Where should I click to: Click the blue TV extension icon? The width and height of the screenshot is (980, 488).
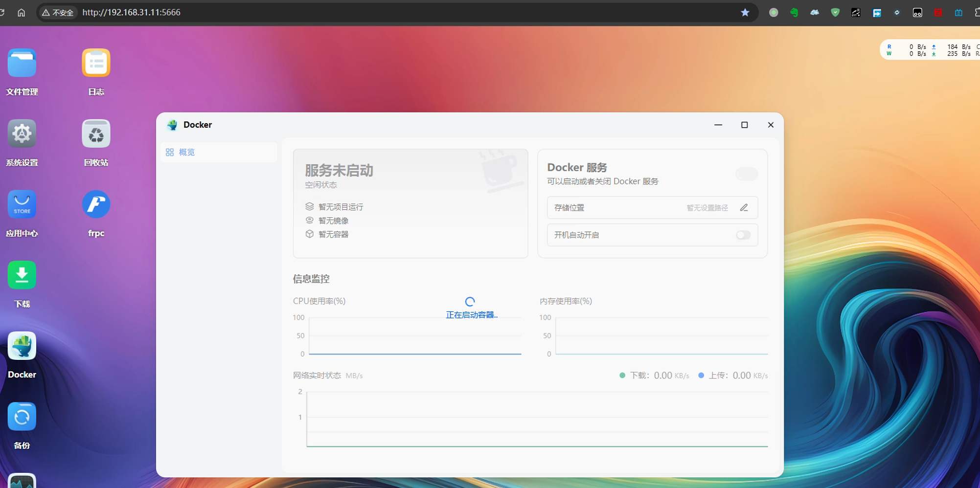coord(958,12)
